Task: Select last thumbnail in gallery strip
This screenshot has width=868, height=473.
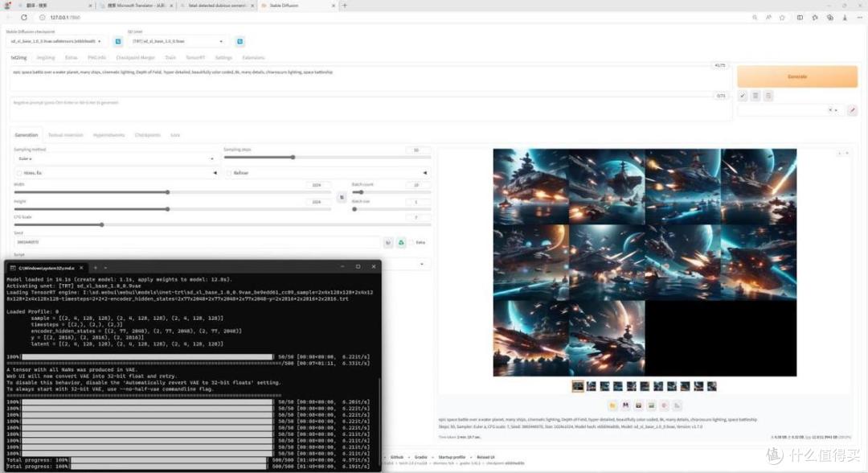Action: 712,386
